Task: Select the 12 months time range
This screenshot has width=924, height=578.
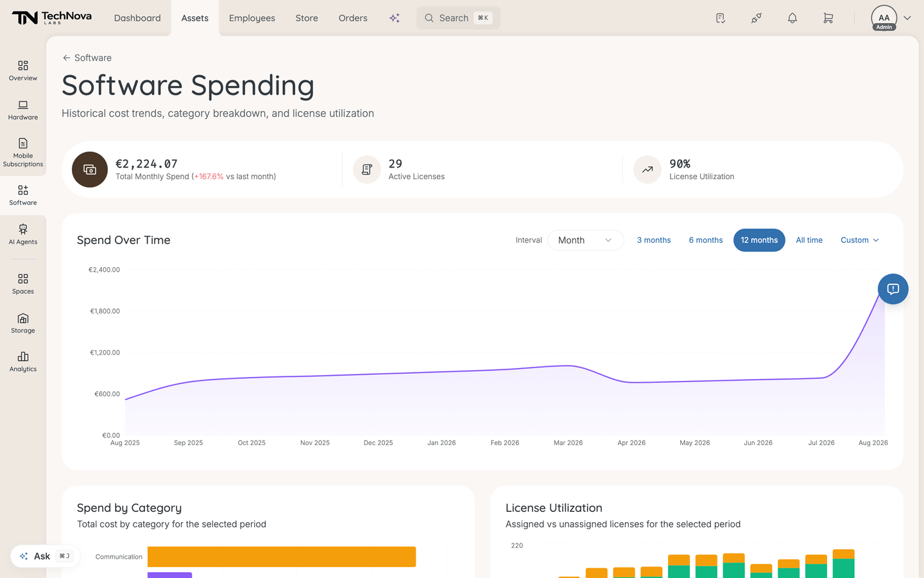Action: click(x=759, y=240)
